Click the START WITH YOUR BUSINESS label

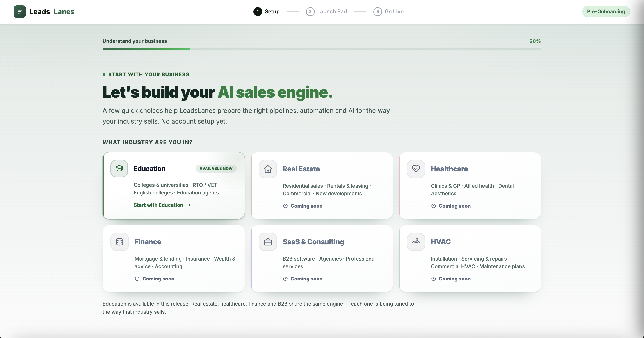tap(148, 74)
